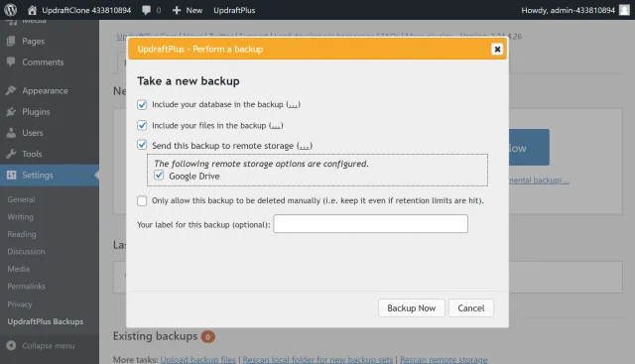This screenshot has height=364, width=635.
Task: Click Rescan remote storage link
Action: (x=444, y=360)
